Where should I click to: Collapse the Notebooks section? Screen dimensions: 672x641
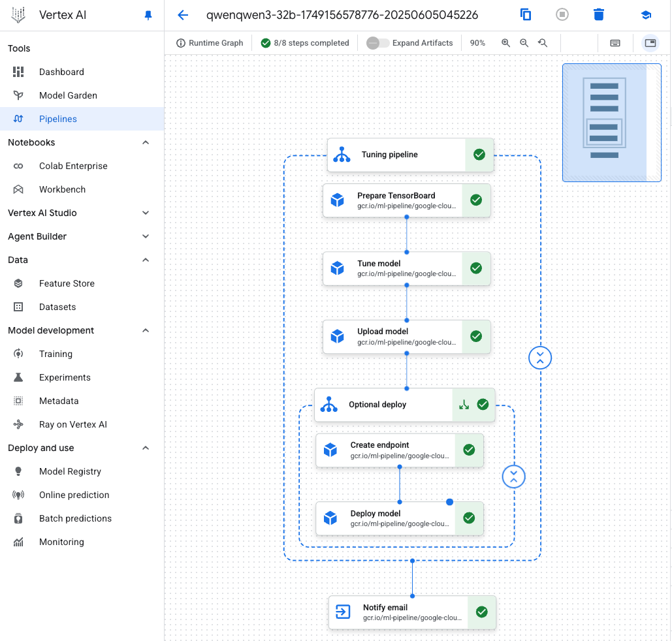[146, 142]
